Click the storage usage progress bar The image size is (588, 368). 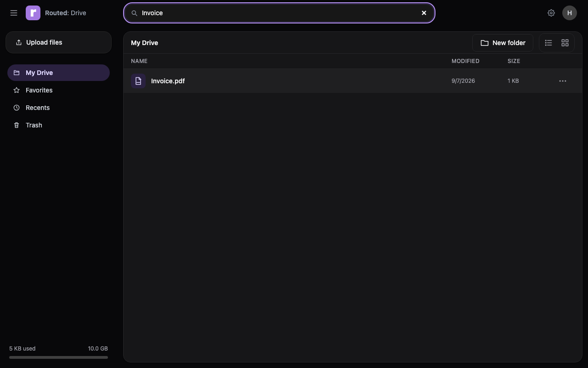point(58,357)
